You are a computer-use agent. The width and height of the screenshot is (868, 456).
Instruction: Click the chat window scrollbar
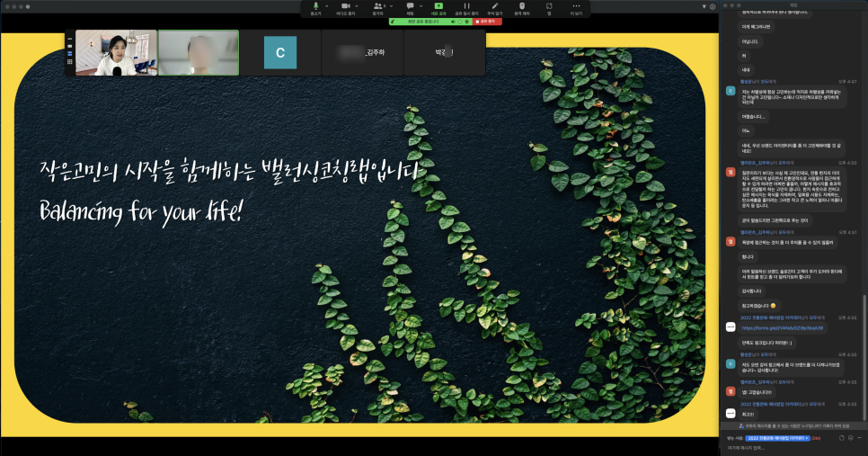864,357
